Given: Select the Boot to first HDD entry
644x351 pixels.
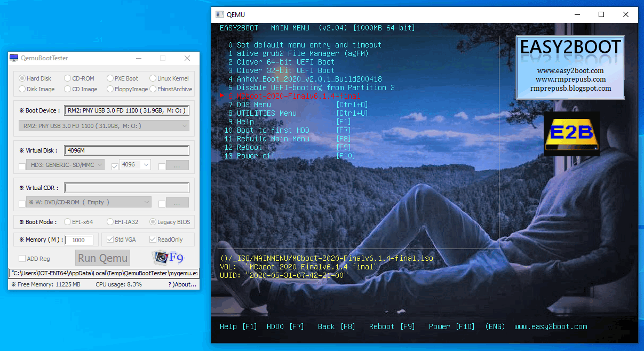Looking at the screenshot, I should click(288, 130).
